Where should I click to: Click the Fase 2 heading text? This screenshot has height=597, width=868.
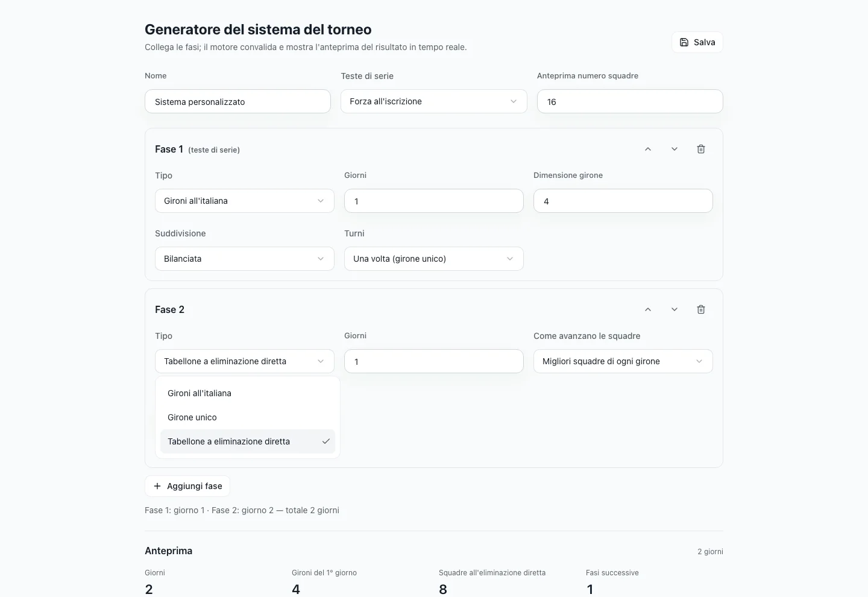tap(169, 309)
